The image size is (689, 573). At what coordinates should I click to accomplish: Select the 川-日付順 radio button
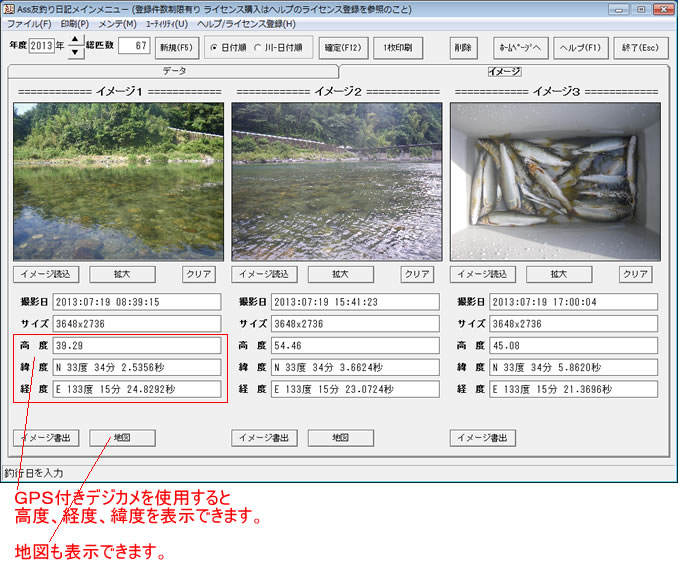(x=258, y=48)
